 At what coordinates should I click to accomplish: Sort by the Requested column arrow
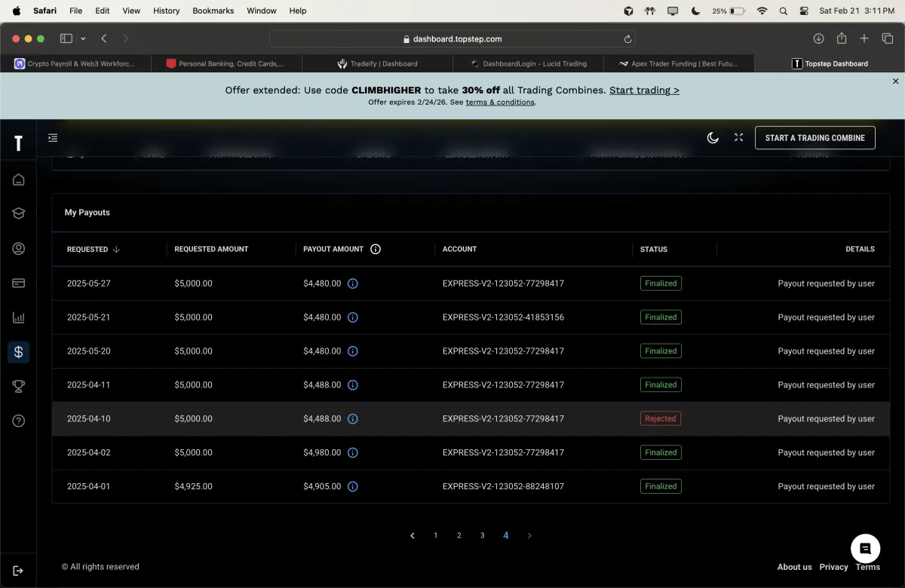(x=116, y=250)
